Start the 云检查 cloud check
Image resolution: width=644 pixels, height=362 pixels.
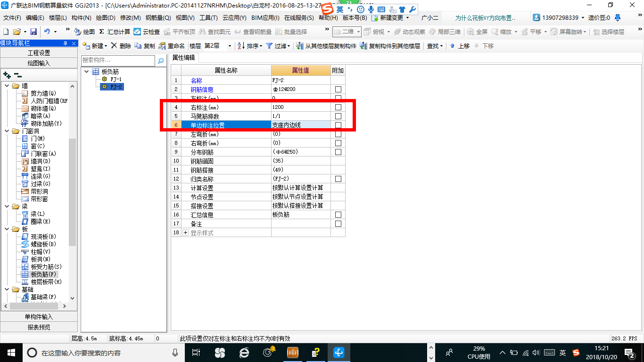pos(147,32)
